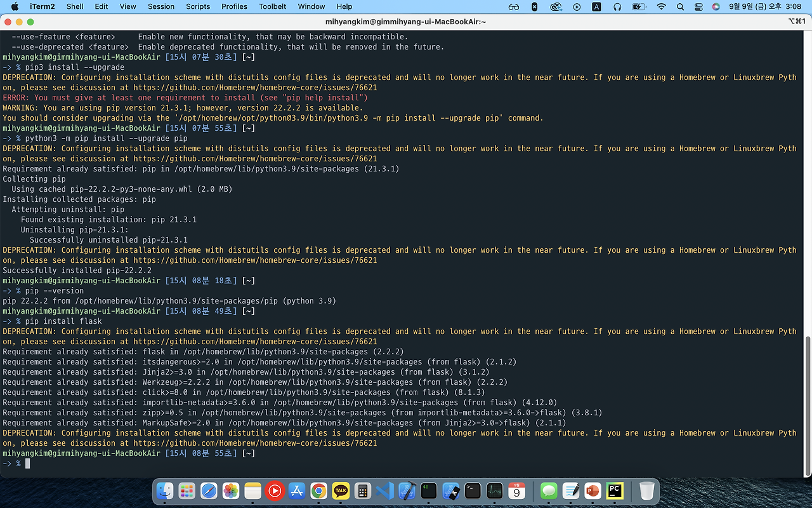Open the Session menu in iTerm2
Viewport: 812px width, 508px height.
pos(160,6)
